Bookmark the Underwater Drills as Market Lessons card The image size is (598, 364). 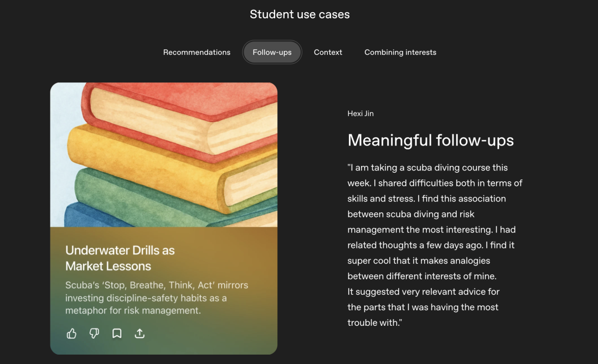117,334
